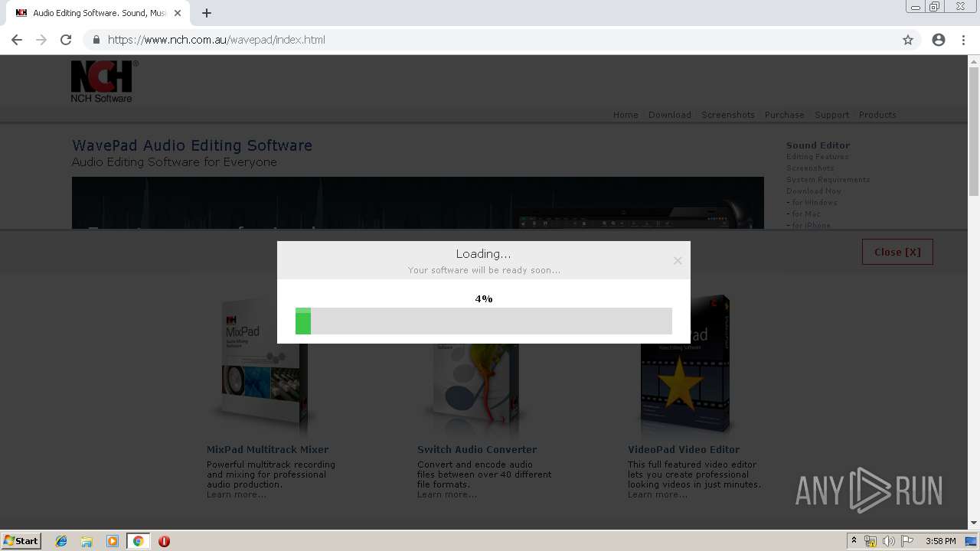Click the scrollbar down arrow
This screenshot has width=980, height=551.
click(974, 523)
